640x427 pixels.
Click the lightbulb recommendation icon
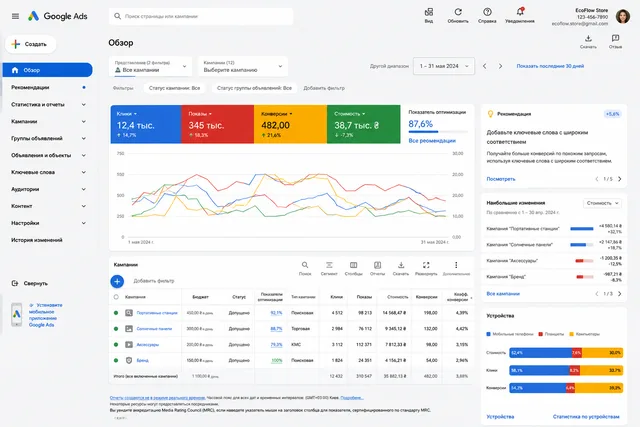tap(491, 114)
